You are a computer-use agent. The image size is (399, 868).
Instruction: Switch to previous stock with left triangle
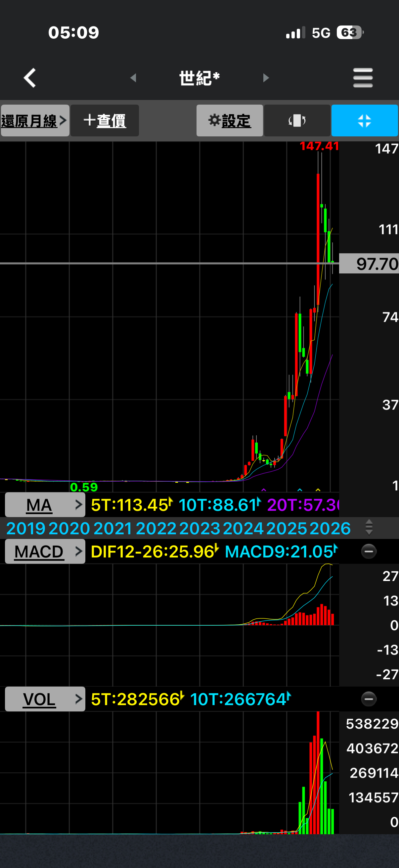pyautogui.click(x=133, y=78)
